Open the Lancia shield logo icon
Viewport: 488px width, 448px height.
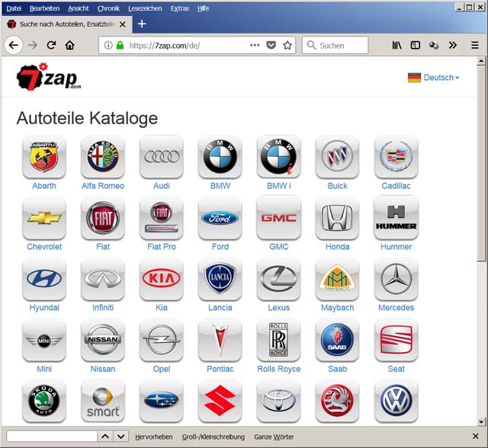pos(220,279)
